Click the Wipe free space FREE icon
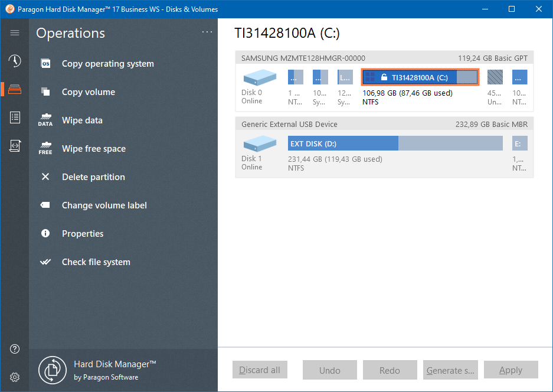Viewport: 553px width, 392px height. point(45,149)
